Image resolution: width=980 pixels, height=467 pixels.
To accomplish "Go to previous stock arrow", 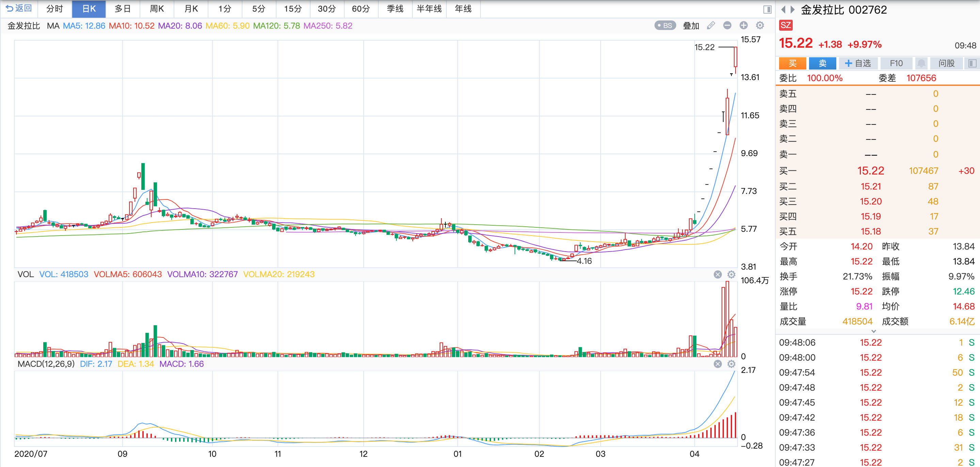I will point(783,10).
